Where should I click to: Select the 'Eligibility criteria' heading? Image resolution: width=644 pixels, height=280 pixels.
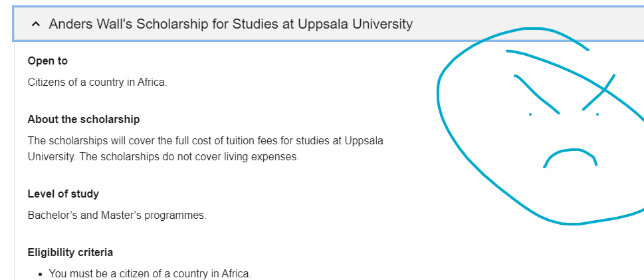pos(70,252)
